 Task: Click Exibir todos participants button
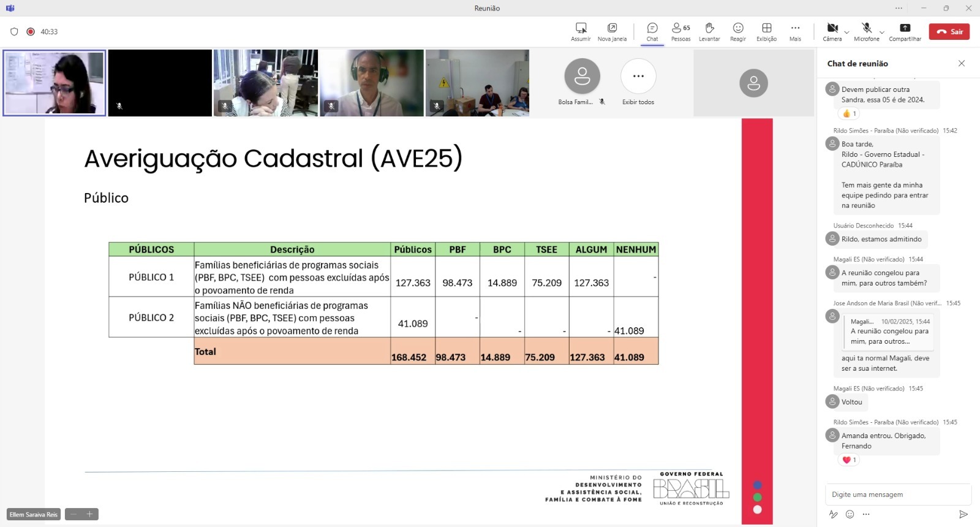[638, 77]
